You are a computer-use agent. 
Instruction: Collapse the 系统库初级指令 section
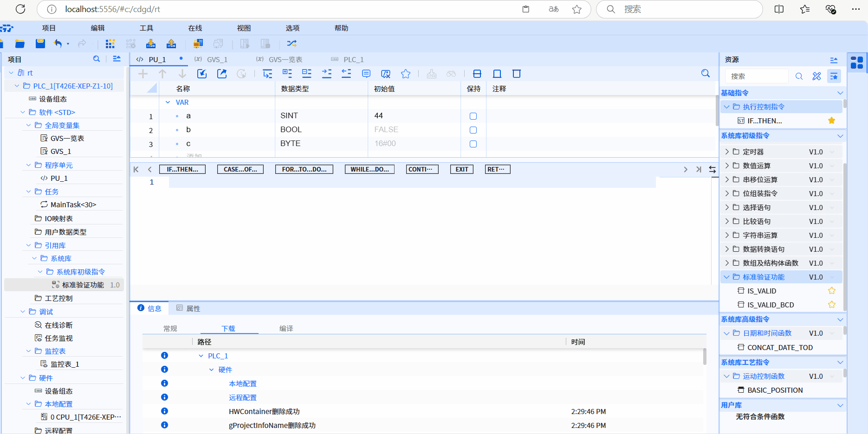(840, 136)
